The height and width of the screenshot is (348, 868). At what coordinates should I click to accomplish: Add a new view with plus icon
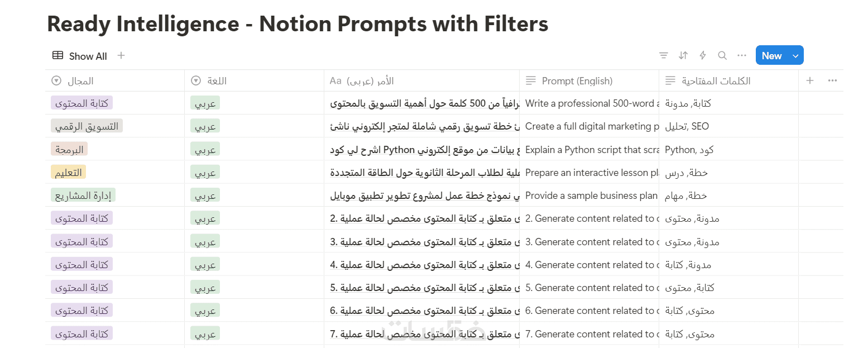(x=121, y=55)
